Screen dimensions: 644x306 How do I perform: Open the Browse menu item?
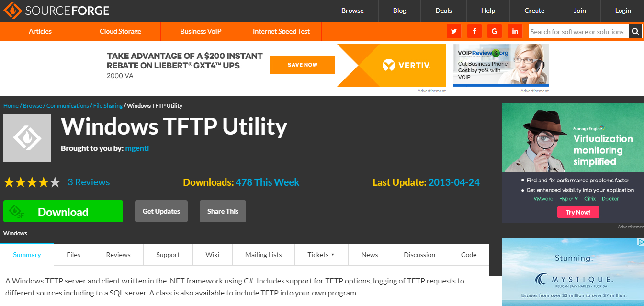pyautogui.click(x=352, y=11)
